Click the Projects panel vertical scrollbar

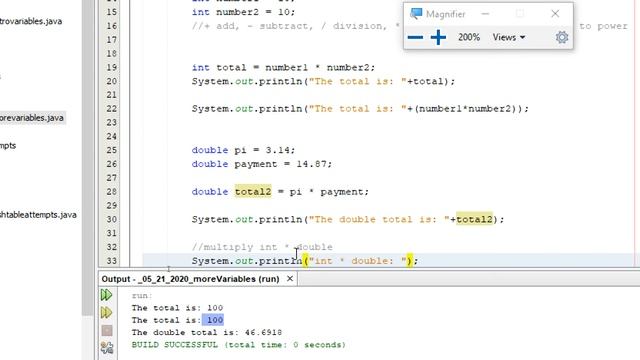tap(87, 157)
